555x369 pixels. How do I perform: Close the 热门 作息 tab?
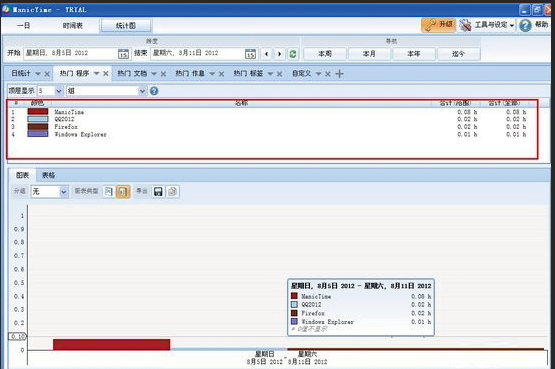pos(221,74)
